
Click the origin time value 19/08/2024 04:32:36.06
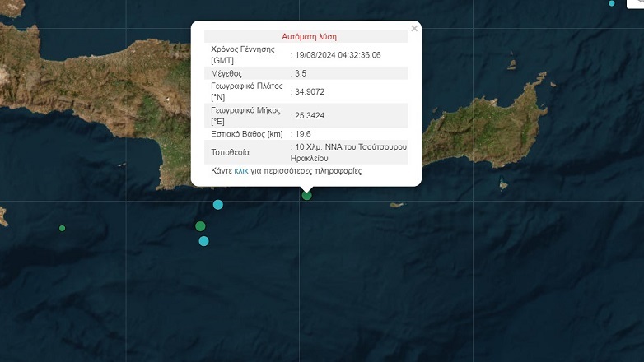(x=339, y=54)
